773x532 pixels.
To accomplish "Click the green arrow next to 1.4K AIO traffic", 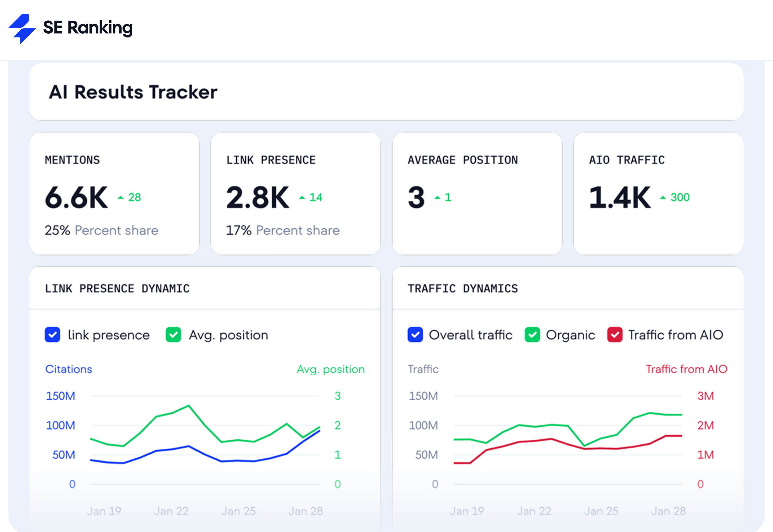I will pos(663,197).
